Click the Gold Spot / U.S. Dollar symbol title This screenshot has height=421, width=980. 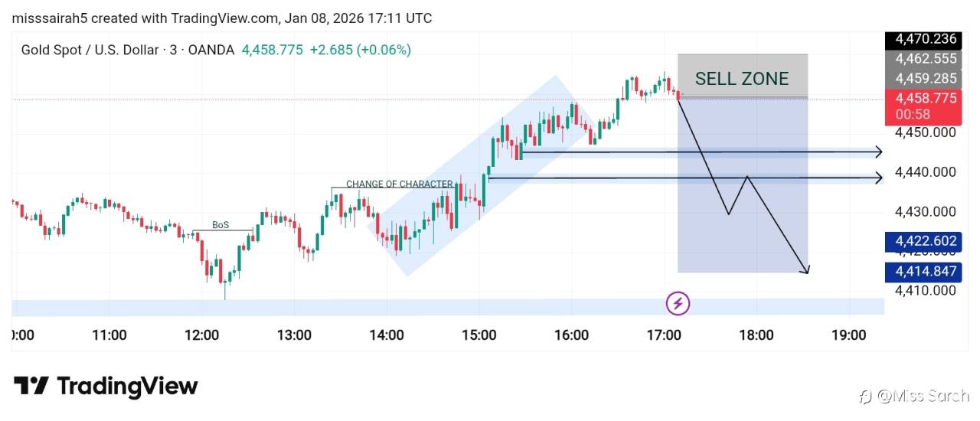pos(127,50)
